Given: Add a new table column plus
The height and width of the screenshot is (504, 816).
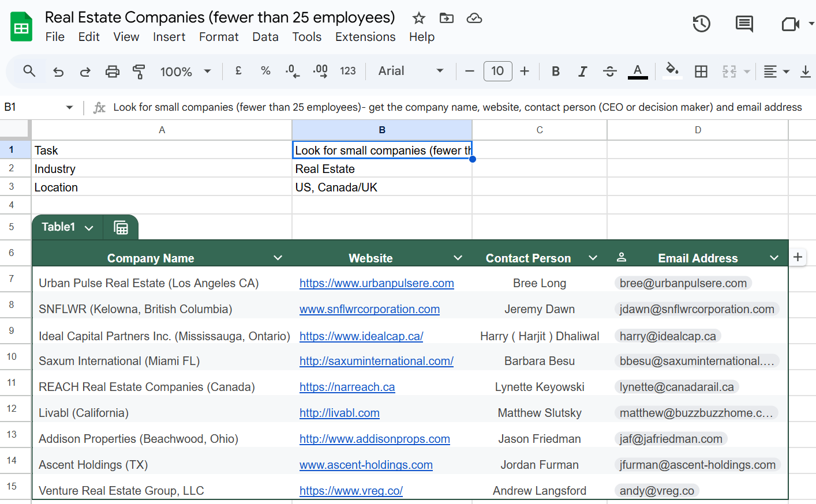Looking at the screenshot, I should [798, 257].
